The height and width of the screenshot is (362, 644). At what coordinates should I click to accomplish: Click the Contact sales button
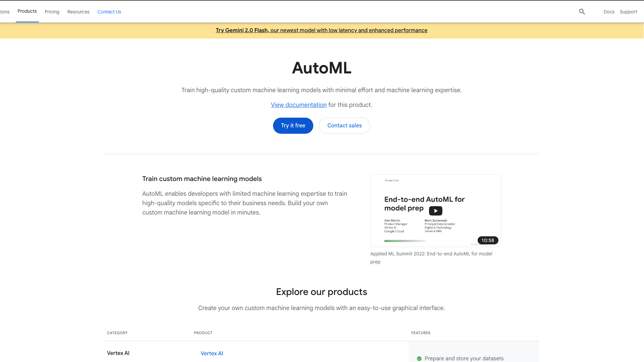[344, 125]
